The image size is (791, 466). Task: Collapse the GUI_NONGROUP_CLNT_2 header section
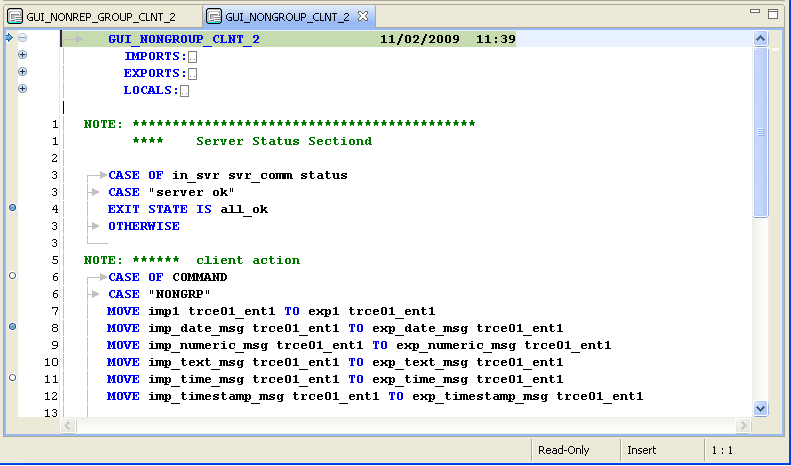coord(22,37)
